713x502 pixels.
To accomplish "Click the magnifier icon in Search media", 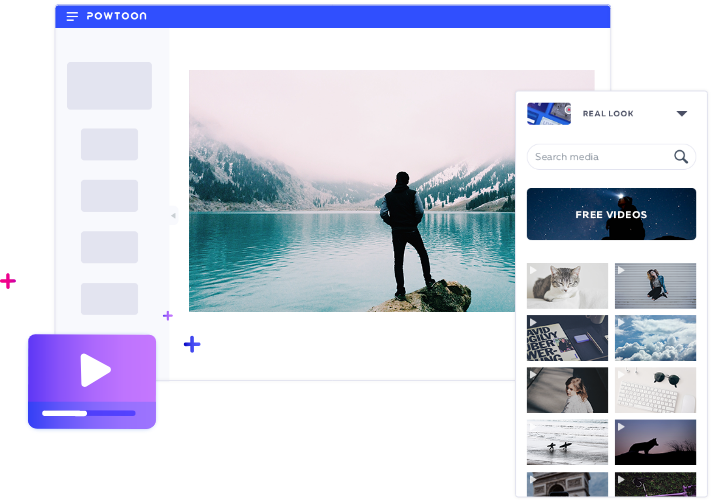I will click(x=681, y=157).
